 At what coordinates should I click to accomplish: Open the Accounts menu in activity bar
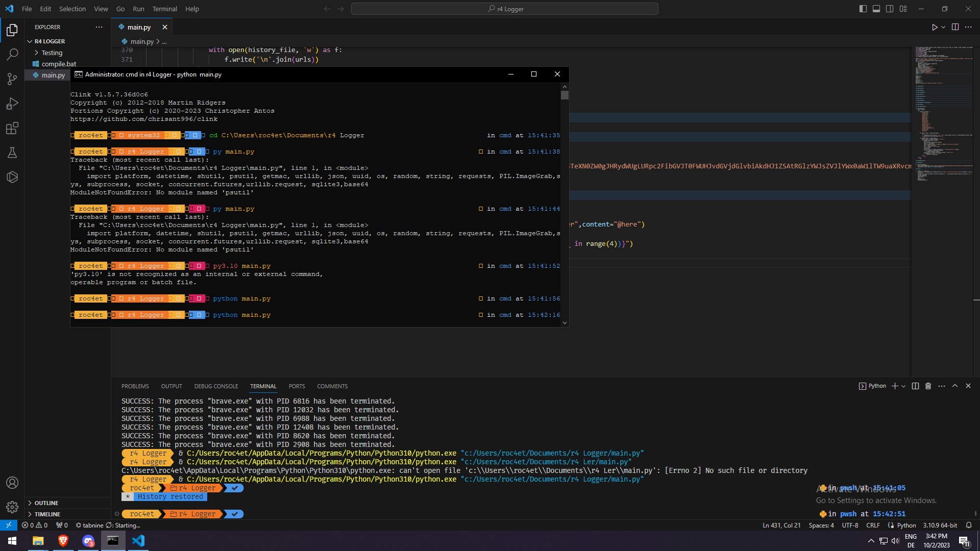(12, 483)
